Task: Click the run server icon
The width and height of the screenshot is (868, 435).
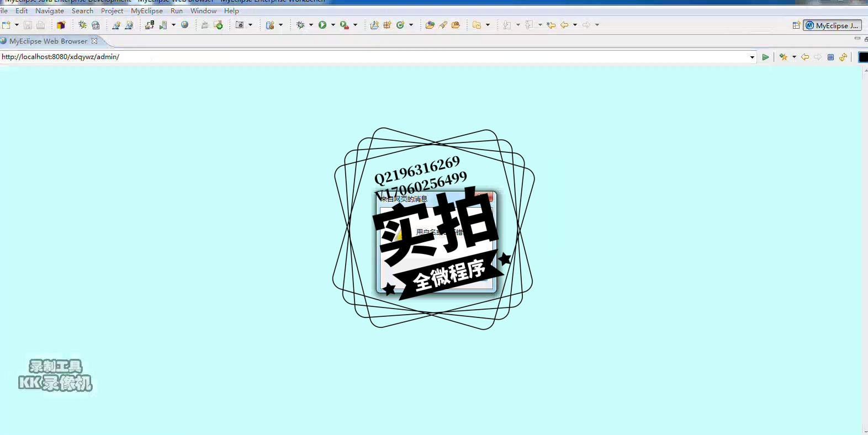Action: (163, 25)
